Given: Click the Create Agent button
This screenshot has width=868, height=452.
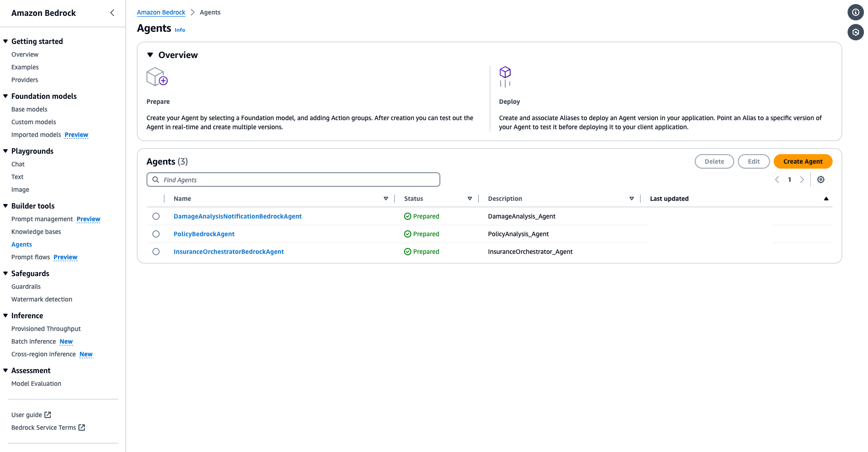Looking at the screenshot, I should 803,161.
